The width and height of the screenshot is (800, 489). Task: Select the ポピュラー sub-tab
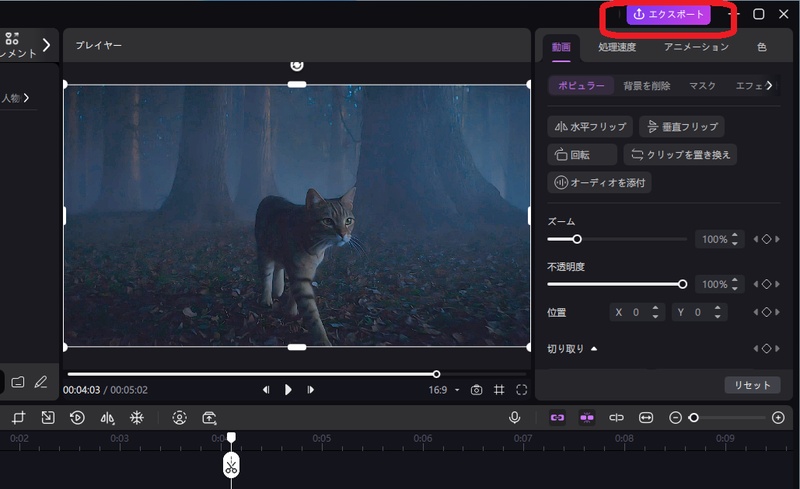[581, 86]
